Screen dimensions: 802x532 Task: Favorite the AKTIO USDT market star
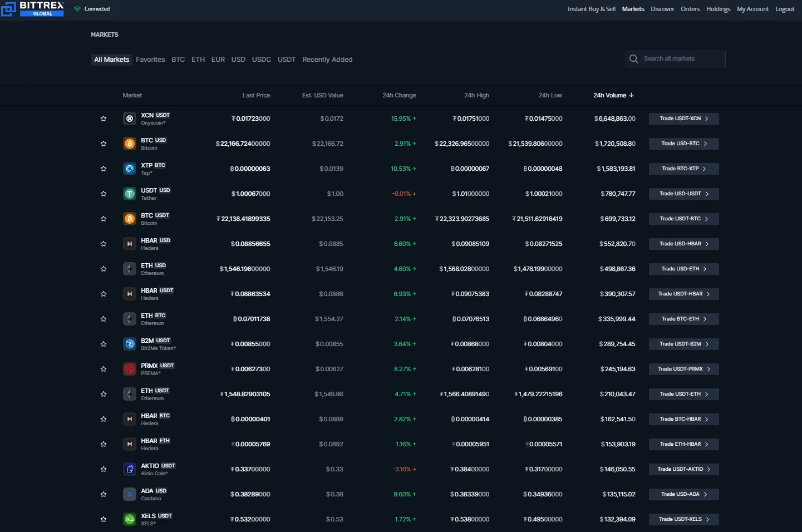click(x=104, y=469)
